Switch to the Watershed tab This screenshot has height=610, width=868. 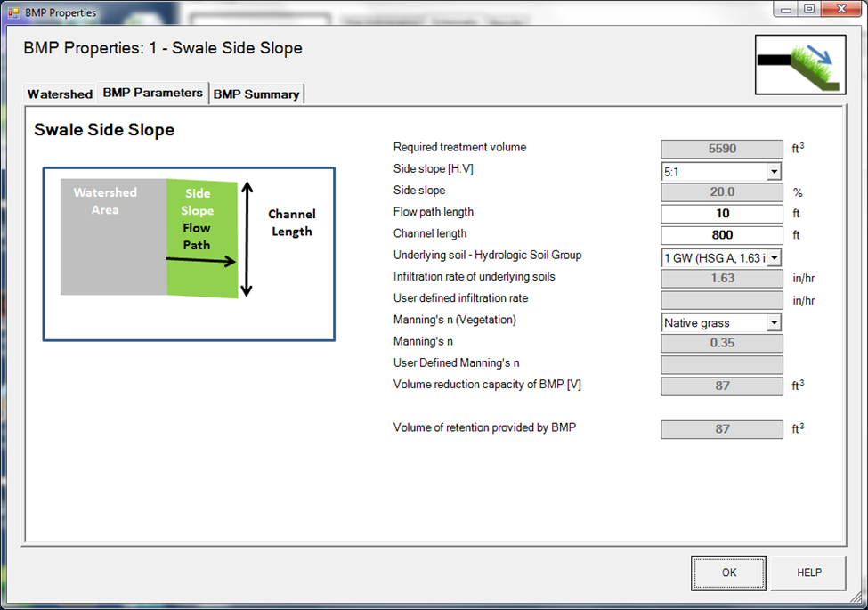pos(60,94)
